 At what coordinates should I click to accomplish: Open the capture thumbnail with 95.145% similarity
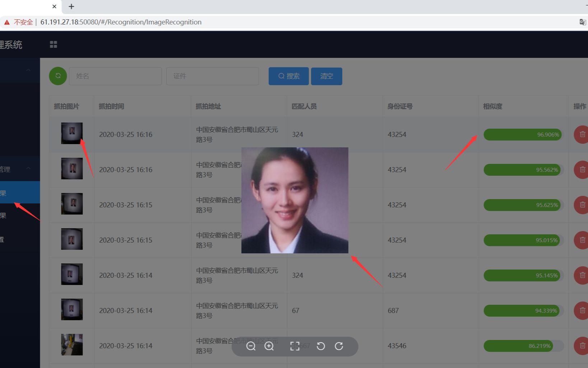pyautogui.click(x=72, y=274)
